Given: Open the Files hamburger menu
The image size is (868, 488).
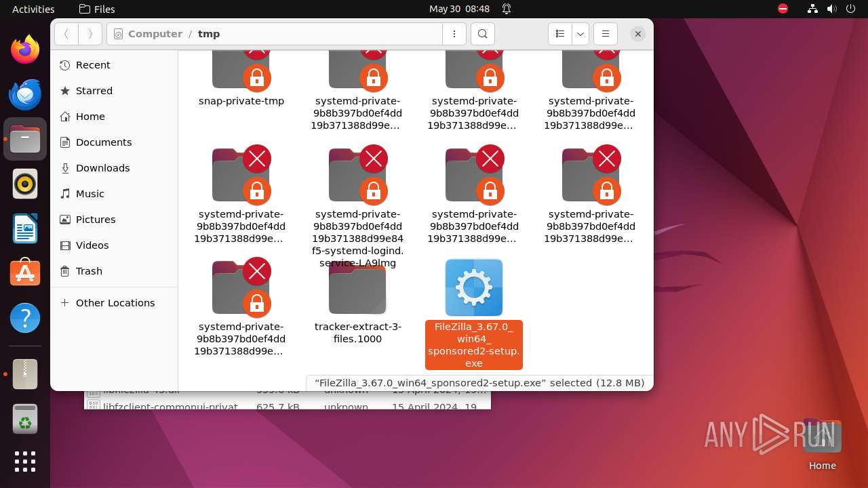Looking at the screenshot, I should coord(606,34).
